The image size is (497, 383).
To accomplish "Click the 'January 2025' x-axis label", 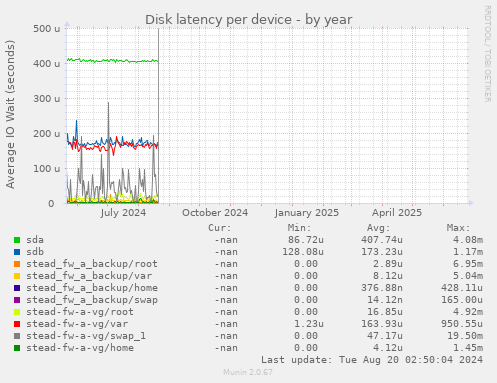I will 307,213.
